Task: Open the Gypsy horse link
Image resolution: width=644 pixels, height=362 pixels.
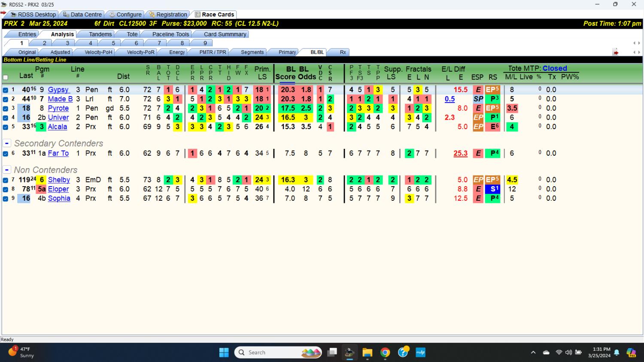Action: click(58, 90)
